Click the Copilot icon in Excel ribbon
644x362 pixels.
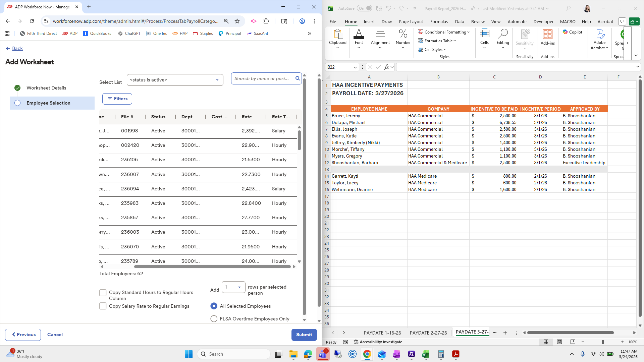pos(572,32)
